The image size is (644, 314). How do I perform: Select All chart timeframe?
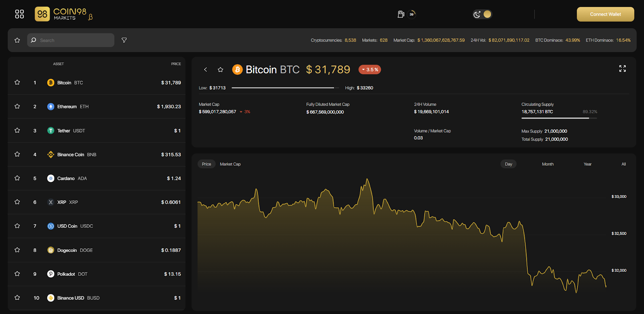point(623,164)
